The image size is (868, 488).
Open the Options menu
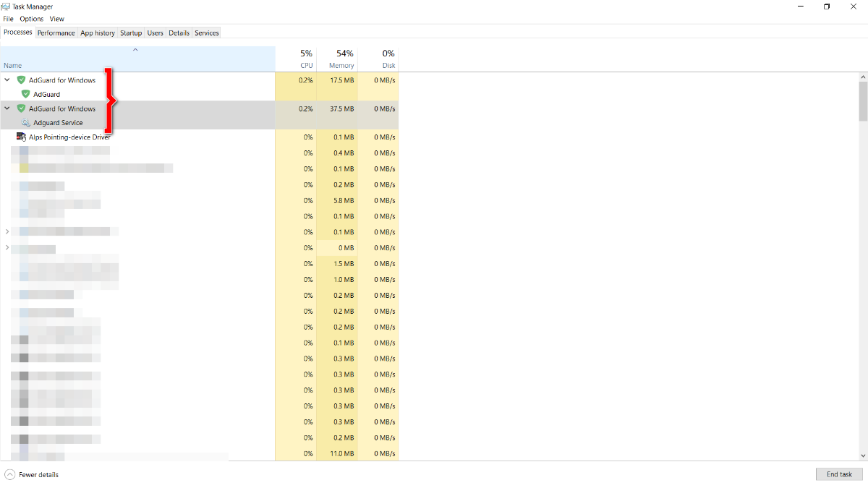[31, 19]
